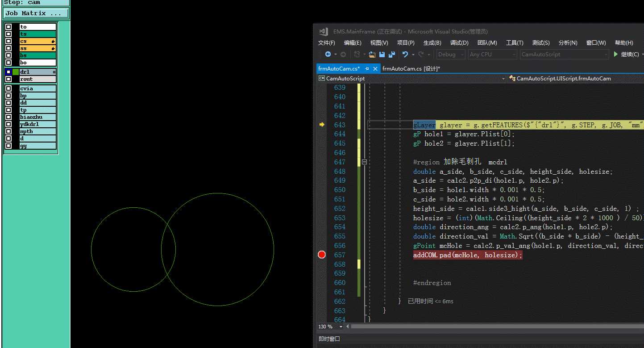Screen dimensions: 644x348
Task: Click the 即时窗口 panel title
Action: (x=329, y=339)
